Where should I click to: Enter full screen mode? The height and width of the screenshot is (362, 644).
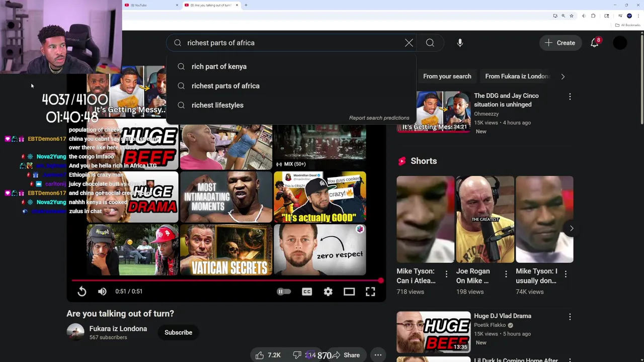[370, 291]
